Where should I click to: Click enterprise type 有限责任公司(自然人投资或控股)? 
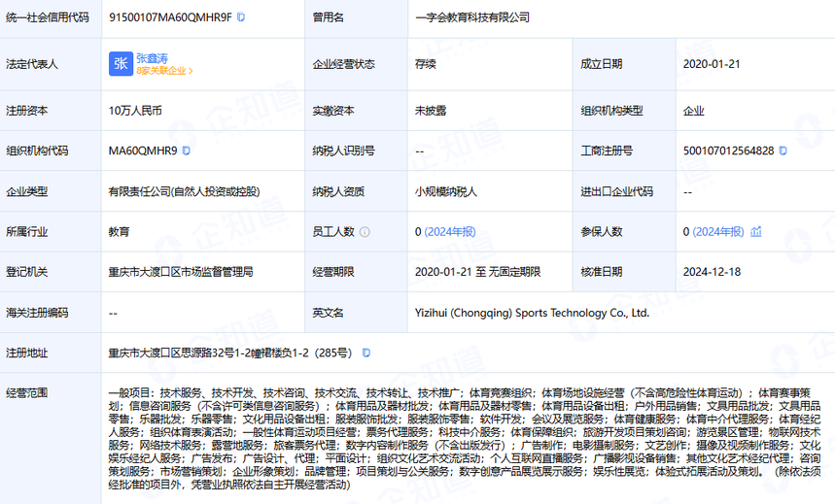tap(184, 191)
